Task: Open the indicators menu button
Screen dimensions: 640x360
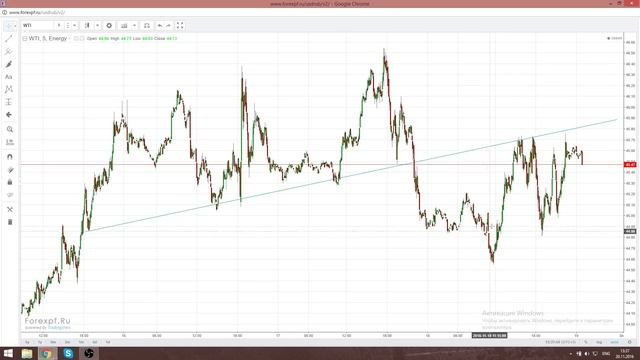Action: 124,25
